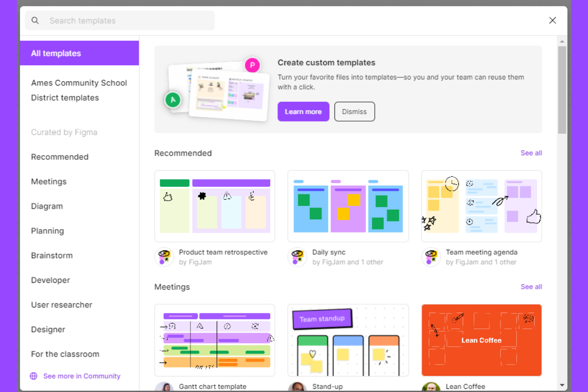This screenshot has height=392, width=588.
Task: Click the globe icon beside See more in Community
Action: [34, 376]
